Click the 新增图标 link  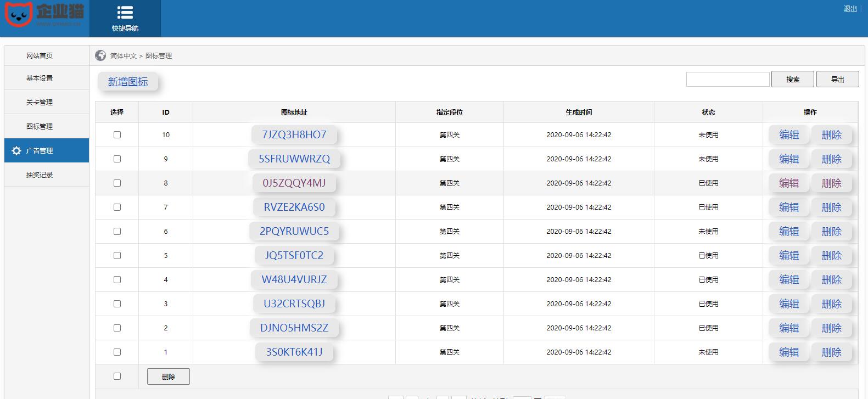[128, 82]
